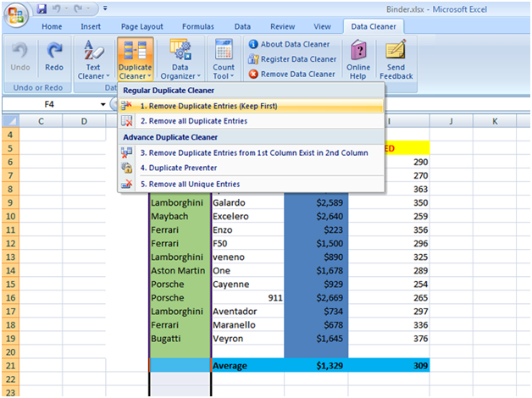
Task: Select Remove all Unique Entries
Action: [251, 184]
